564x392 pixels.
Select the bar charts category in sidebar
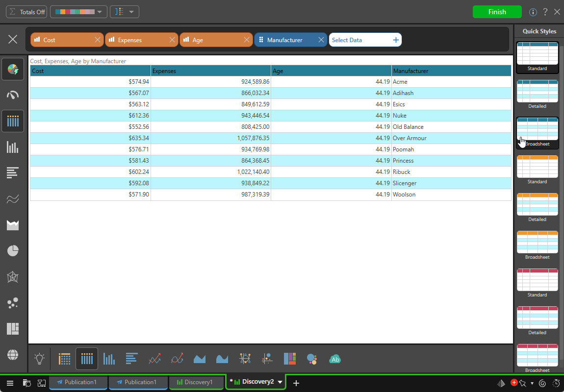click(x=13, y=173)
